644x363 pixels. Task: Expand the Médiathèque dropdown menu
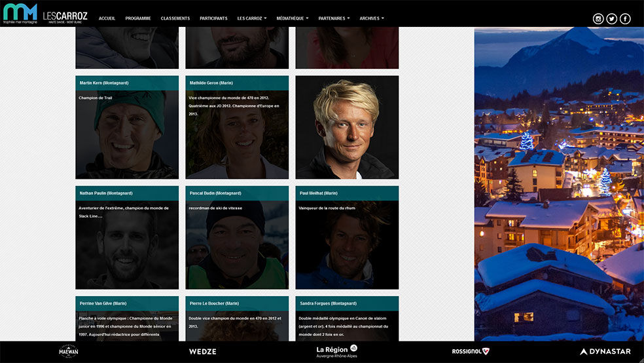tap(292, 18)
